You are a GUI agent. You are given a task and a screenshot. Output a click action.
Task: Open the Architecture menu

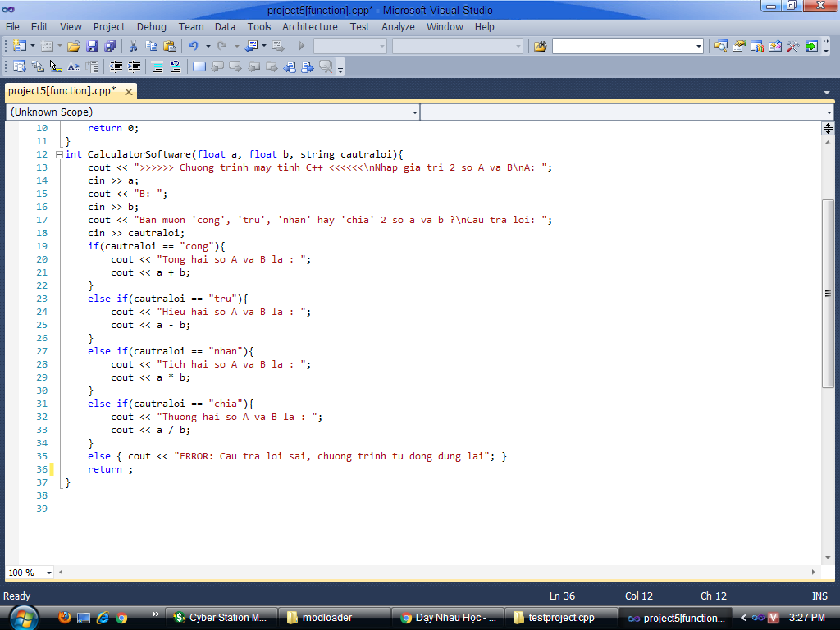click(310, 27)
